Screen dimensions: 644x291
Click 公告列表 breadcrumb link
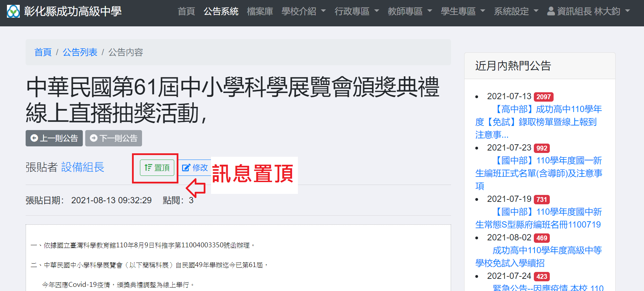[80, 52]
